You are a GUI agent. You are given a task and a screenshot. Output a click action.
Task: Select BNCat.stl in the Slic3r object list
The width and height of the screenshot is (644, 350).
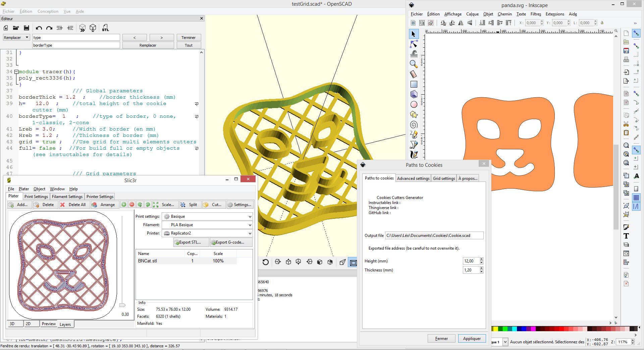(148, 261)
